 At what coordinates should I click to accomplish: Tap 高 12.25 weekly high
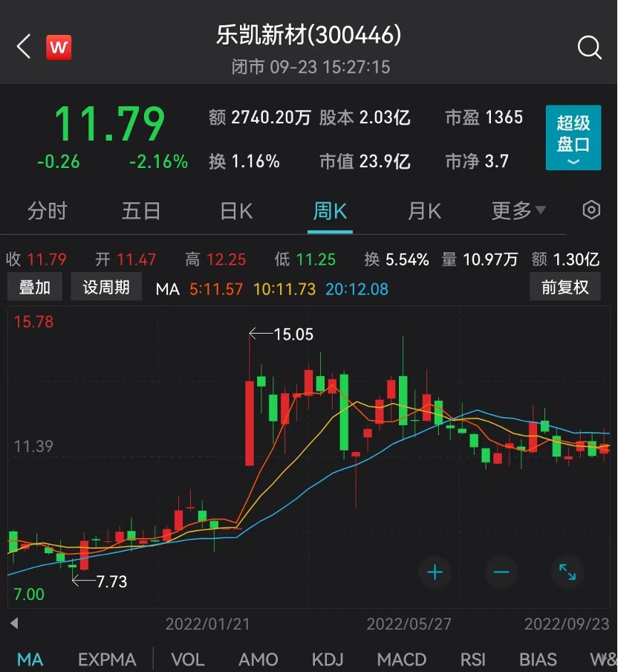click(x=215, y=259)
